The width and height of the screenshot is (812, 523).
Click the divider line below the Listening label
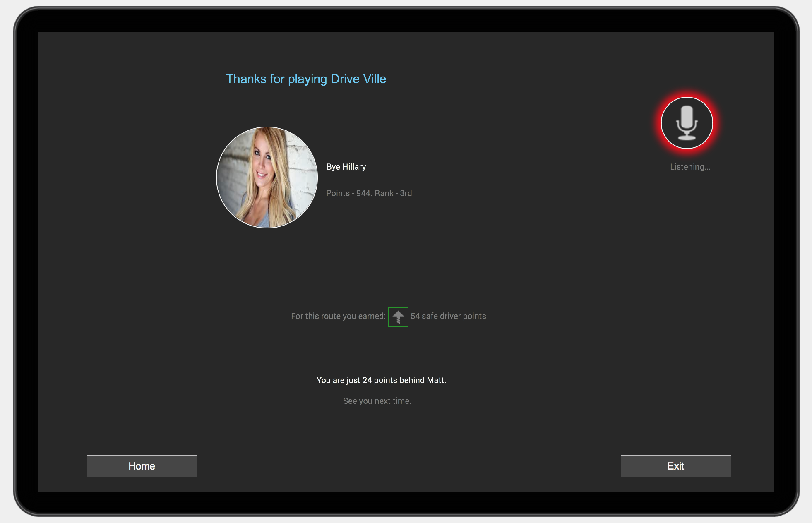tap(690, 180)
